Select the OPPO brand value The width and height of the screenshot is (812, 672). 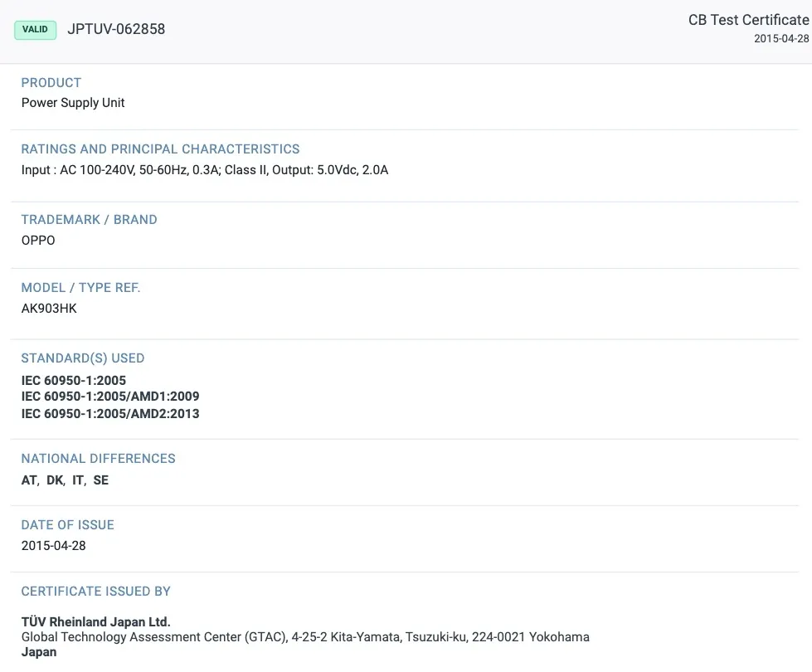38,241
